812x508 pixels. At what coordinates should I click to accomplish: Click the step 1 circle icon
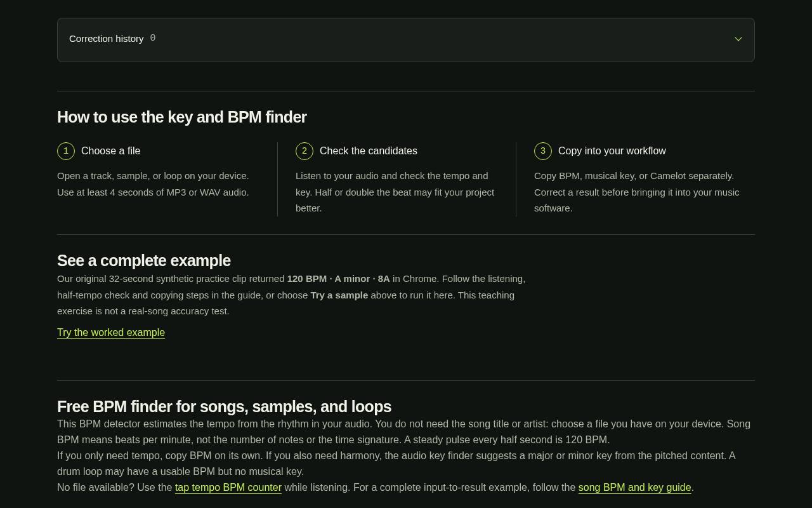(x=66, y=151)
